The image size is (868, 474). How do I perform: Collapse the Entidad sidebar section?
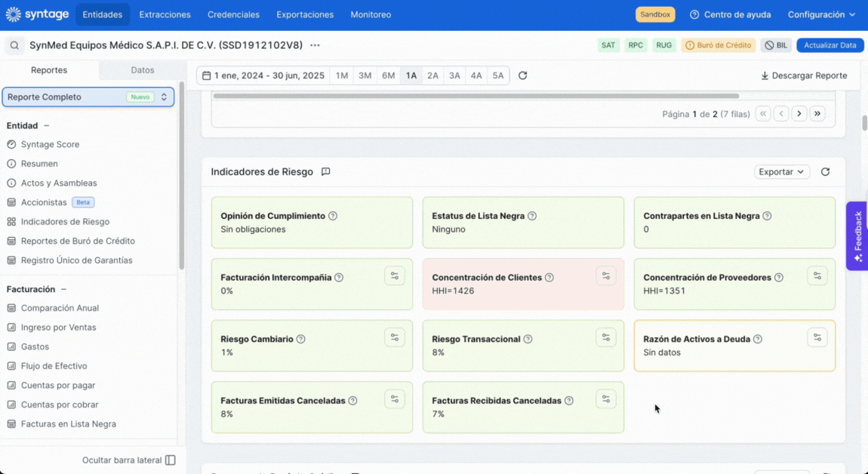(47, 126)
